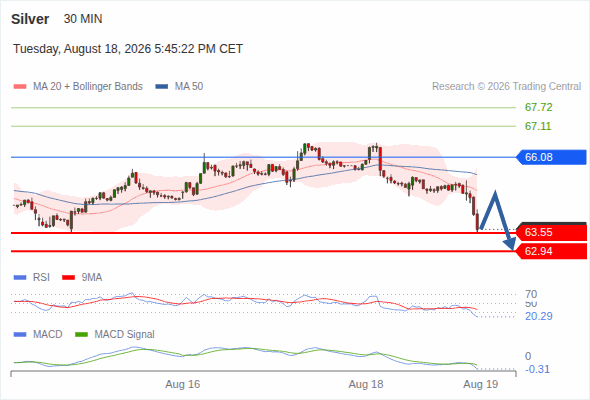Click the Silver chart title
This screenshot has height=400, width=590.
[x=30, y=19]
